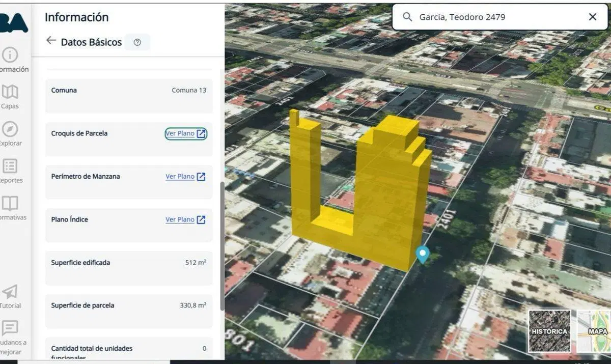This screenshot has width=611, height=364.
Task: Open the Explorar compass section
Action: click(x=10, y=134)
